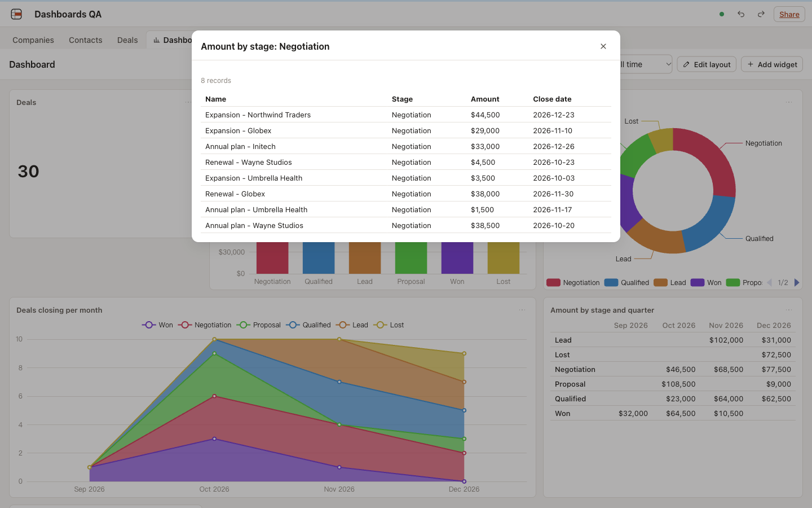Select the Annual plan - Initech record

406,146
